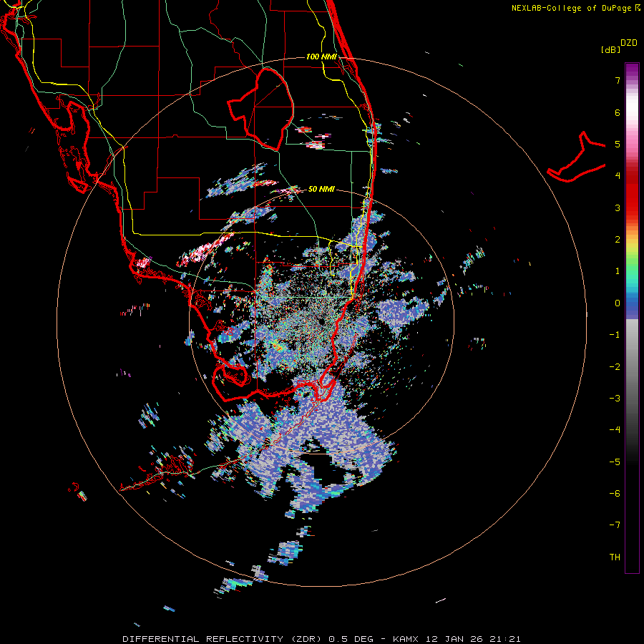Click the color scale value 5

tap(618, 144)
